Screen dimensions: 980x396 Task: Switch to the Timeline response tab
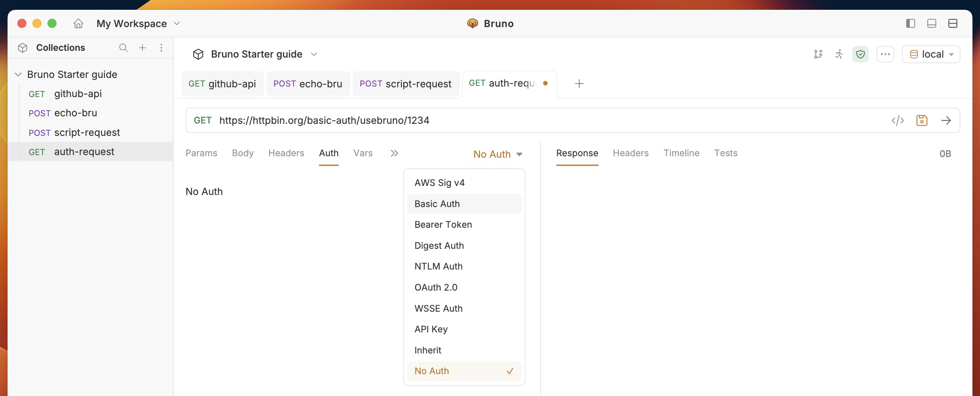pos(681,153)
